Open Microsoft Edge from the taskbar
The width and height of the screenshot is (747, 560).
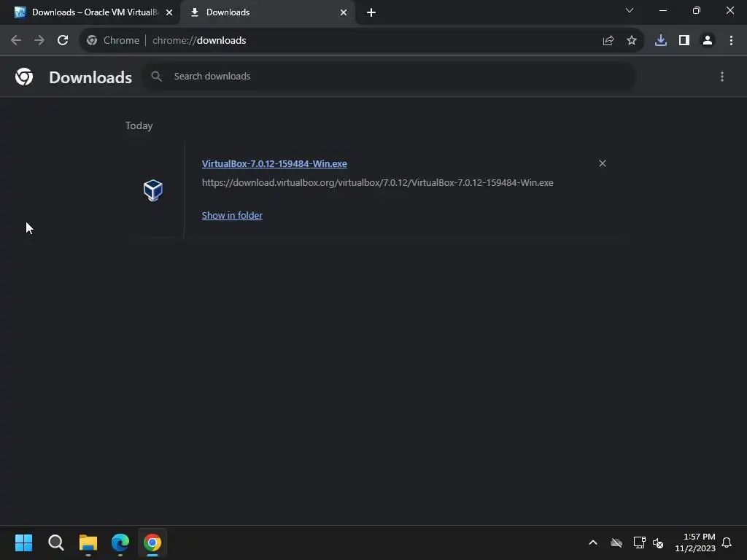[x=120, y=542]
